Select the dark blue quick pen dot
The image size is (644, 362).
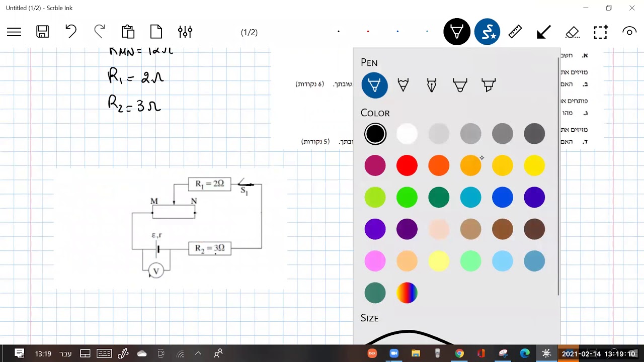(x=397, y=32)
